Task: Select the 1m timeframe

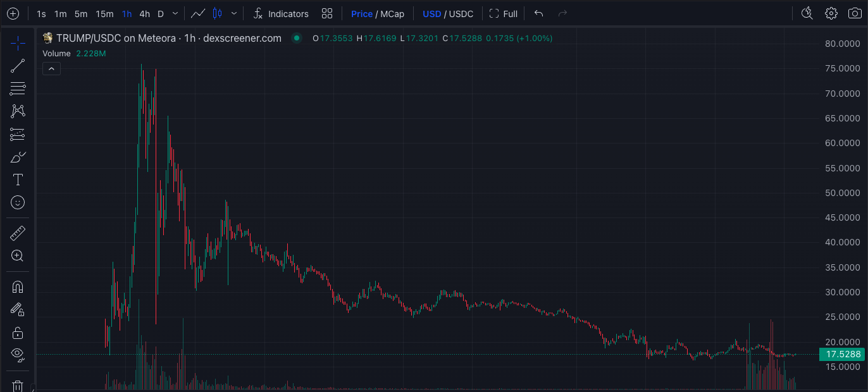Action: click(x=60, y=13)
